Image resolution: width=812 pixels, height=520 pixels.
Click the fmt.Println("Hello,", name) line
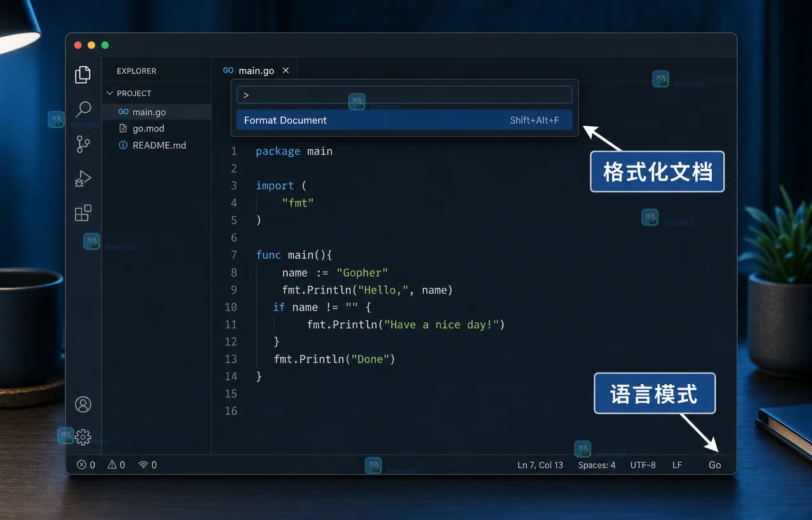367,290
